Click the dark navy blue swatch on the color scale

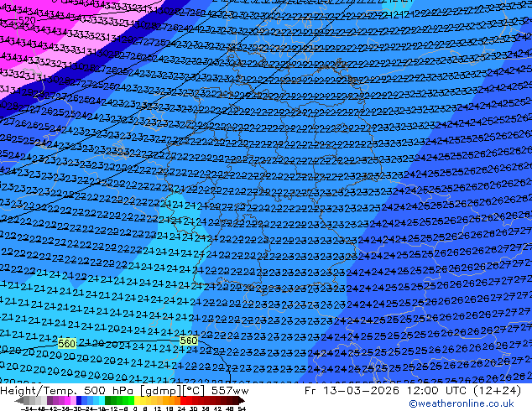[x=79, y=401]
